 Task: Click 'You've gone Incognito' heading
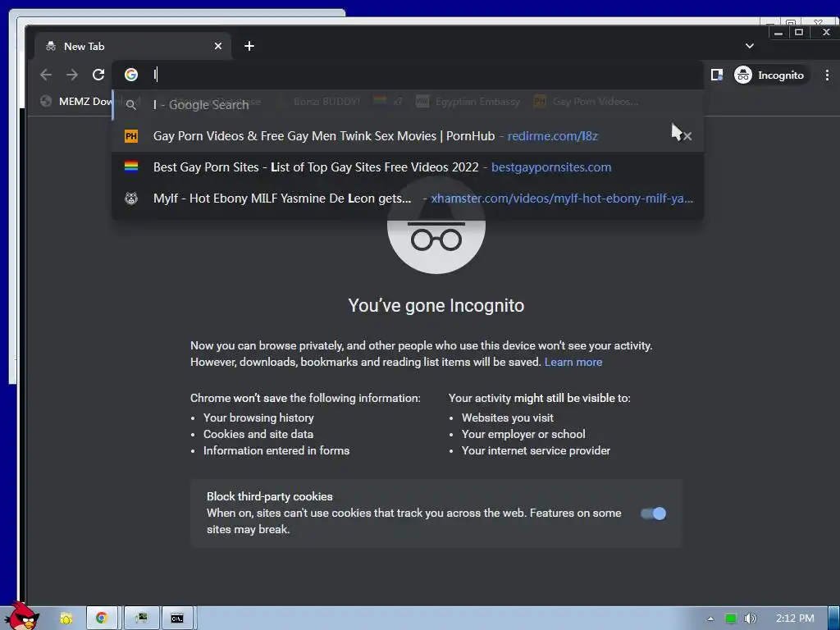coord(436,305)
